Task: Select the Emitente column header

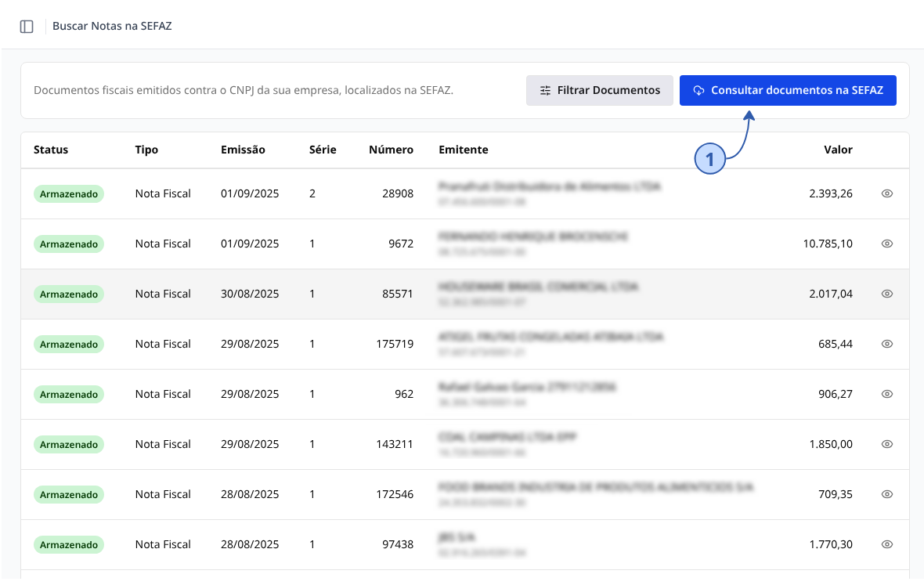Action: (x=464, y=150)
